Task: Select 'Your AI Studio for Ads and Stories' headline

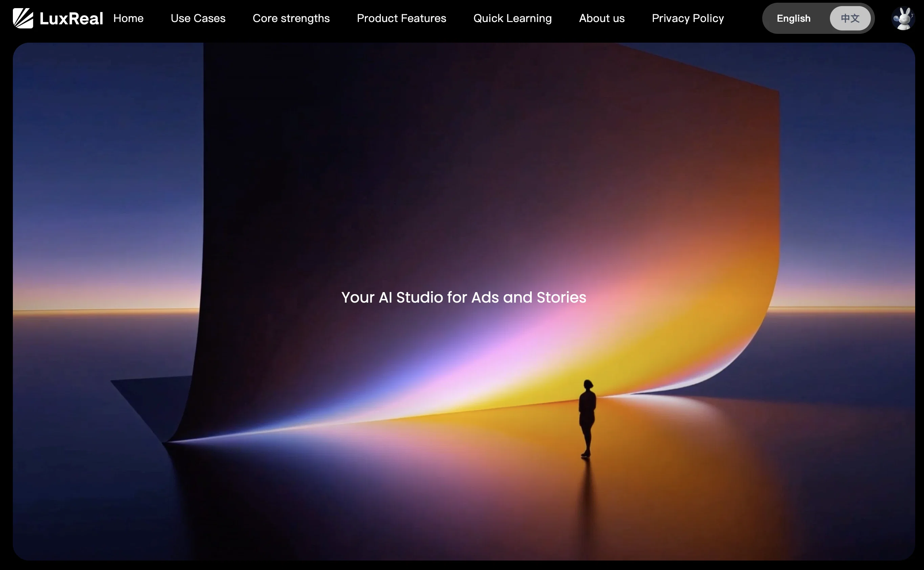Action: pyautogui.click(x=464, y=298)
